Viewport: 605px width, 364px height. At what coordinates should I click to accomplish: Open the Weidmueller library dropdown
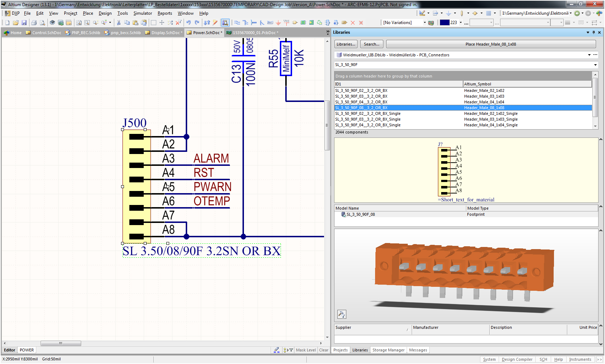[589, 55]
